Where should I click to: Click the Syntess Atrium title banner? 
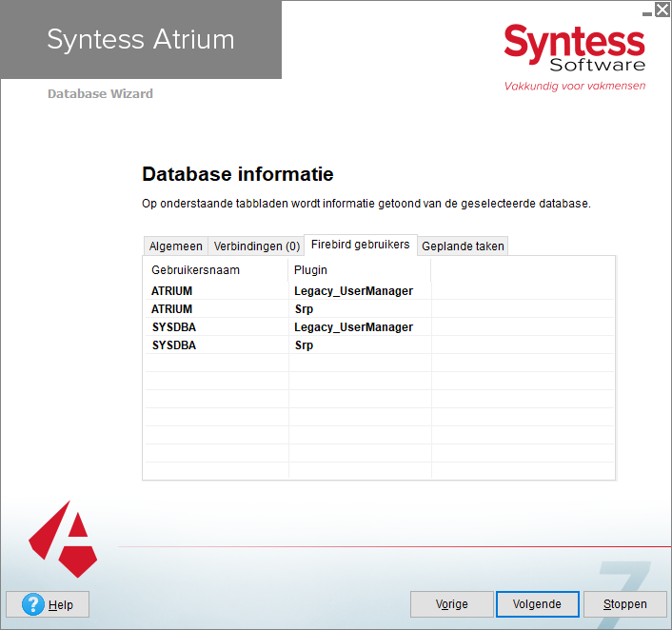[x=141, y=39]
